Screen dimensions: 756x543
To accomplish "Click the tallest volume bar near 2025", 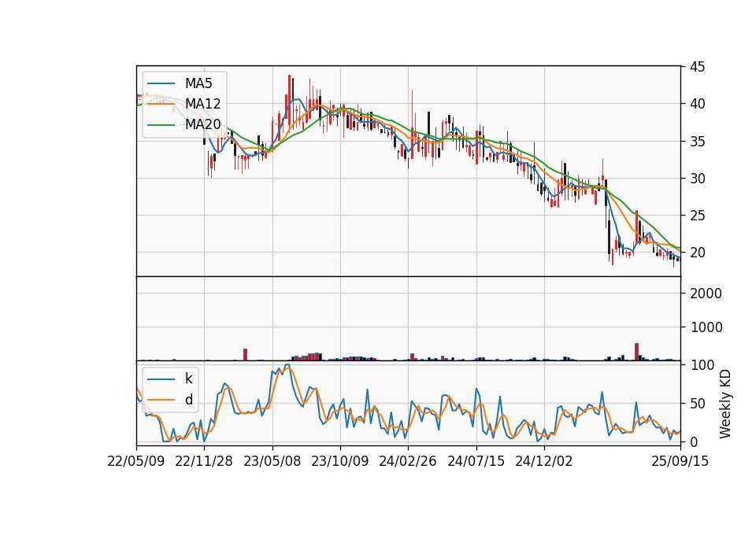I will (x=636, y=352).
